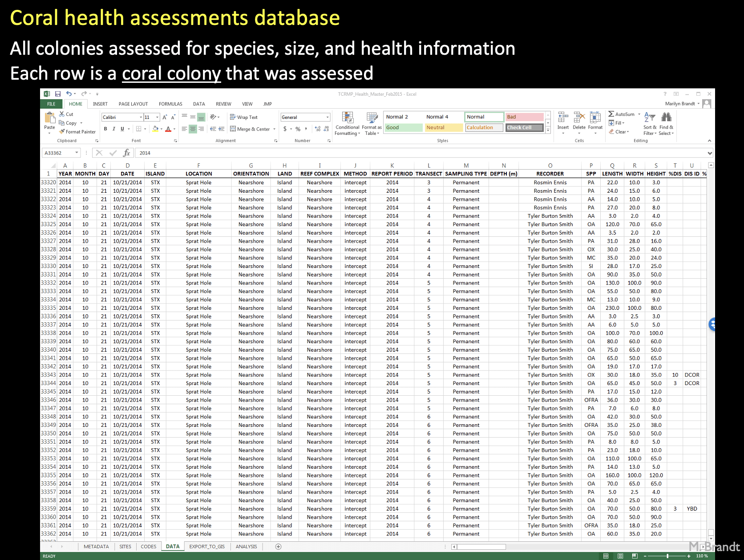Screen dimensions: 744x560
Task: Open Find & Select binoculars
Action: tap(666, 124)
